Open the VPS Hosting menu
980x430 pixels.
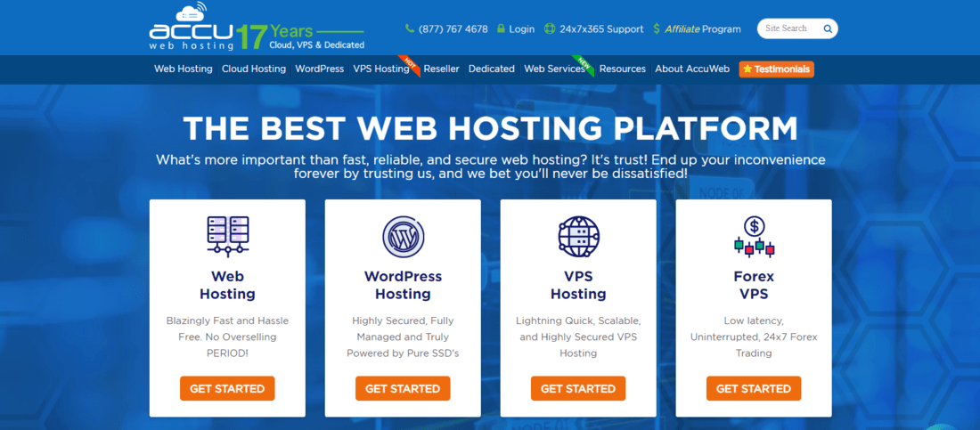(x=381, y=69)
